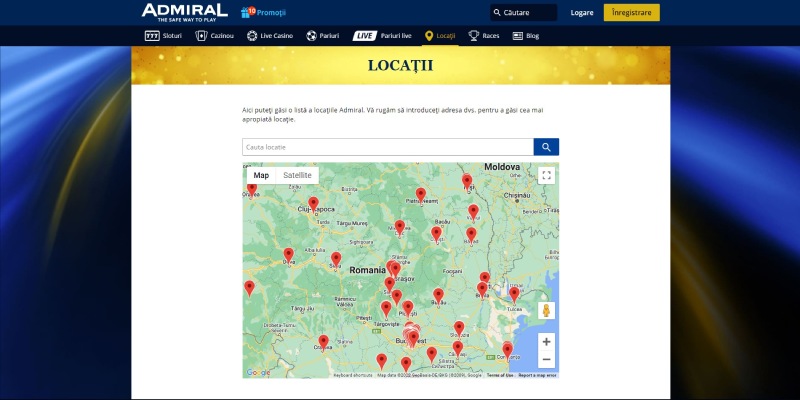Navigate to Pariuri live
This screenshot has width=800, height=400.
point(383,35)
